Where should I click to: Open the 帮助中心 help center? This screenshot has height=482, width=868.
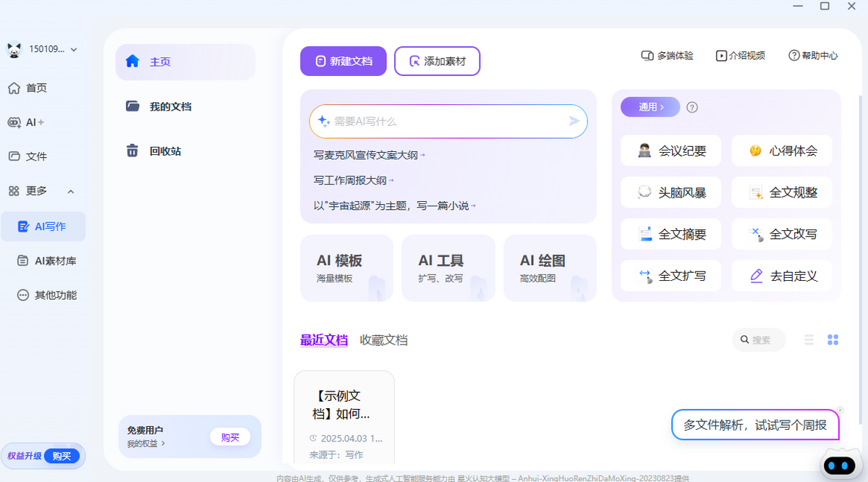(x=812, y=55)
